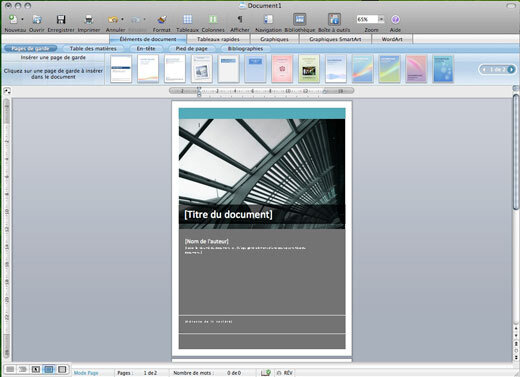Select the Éléments de document tab
This screenshot has height=377, width=520.
(148, 39)
